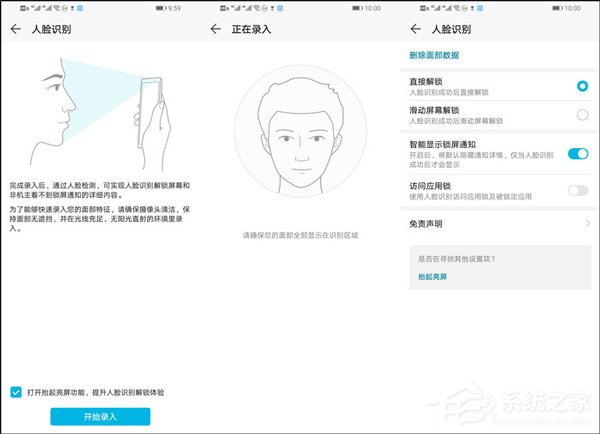Tap battery icon in third screen status bar
The image size is (600, 434).
pos(558,8)
